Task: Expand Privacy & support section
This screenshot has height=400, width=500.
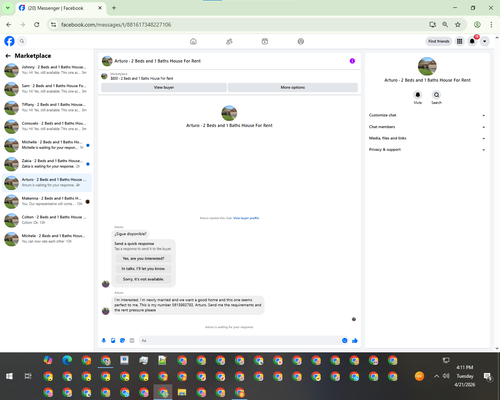Action: [x=427, y=150]
